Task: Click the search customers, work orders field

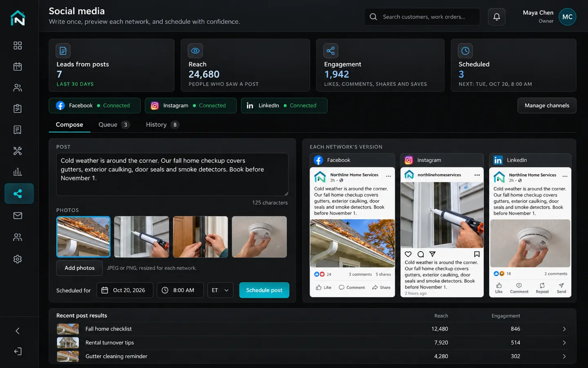Action: pos(422,17)
